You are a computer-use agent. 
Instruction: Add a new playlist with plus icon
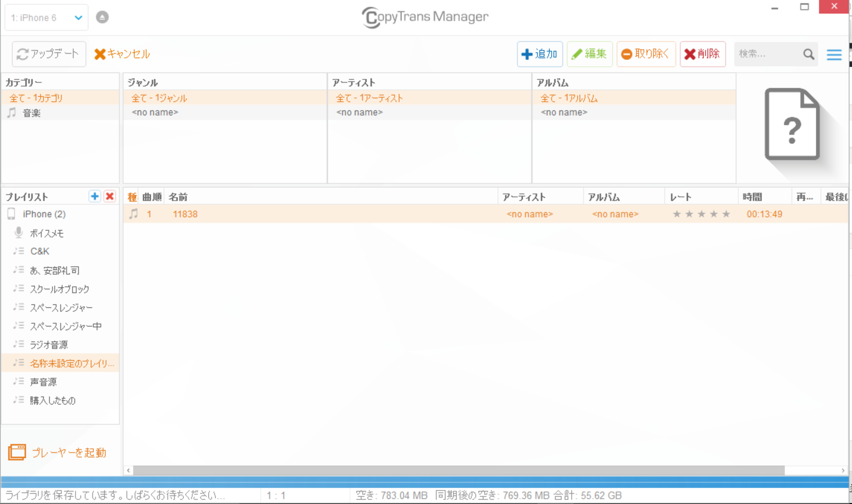coord(94,196)
